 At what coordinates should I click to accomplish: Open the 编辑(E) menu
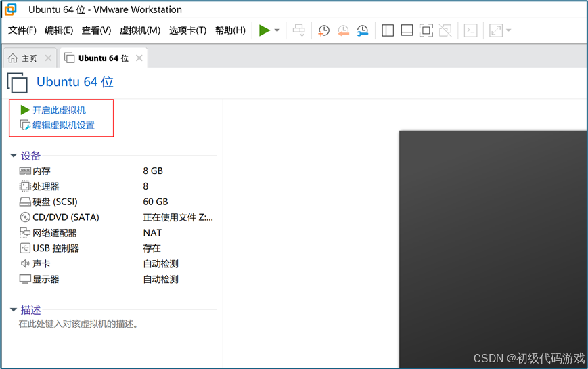pyautogui.click(x=59, y=30)
